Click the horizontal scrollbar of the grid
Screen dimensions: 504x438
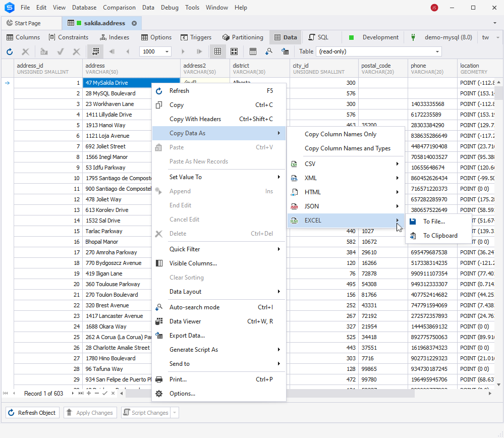(270, 393)
